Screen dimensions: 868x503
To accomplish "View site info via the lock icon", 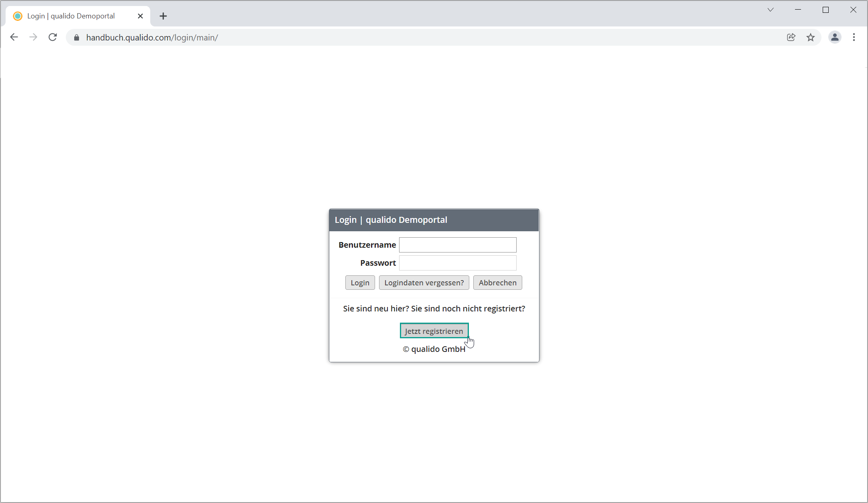I will point(77,37).
